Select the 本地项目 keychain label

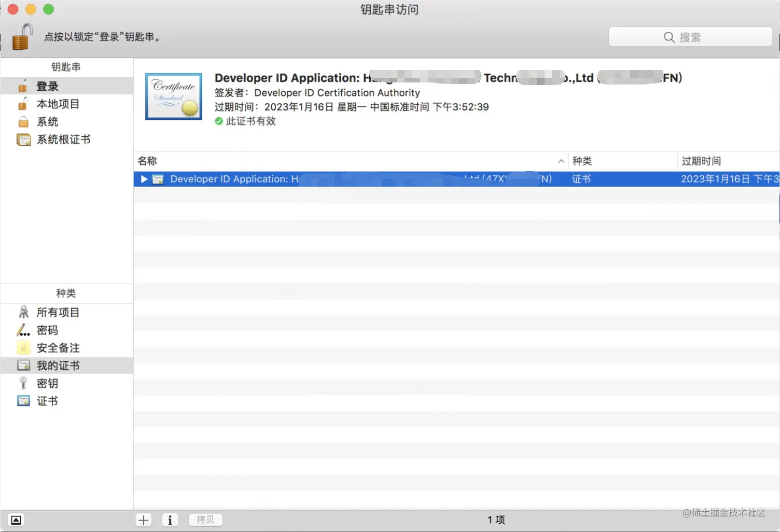(58, 104)
